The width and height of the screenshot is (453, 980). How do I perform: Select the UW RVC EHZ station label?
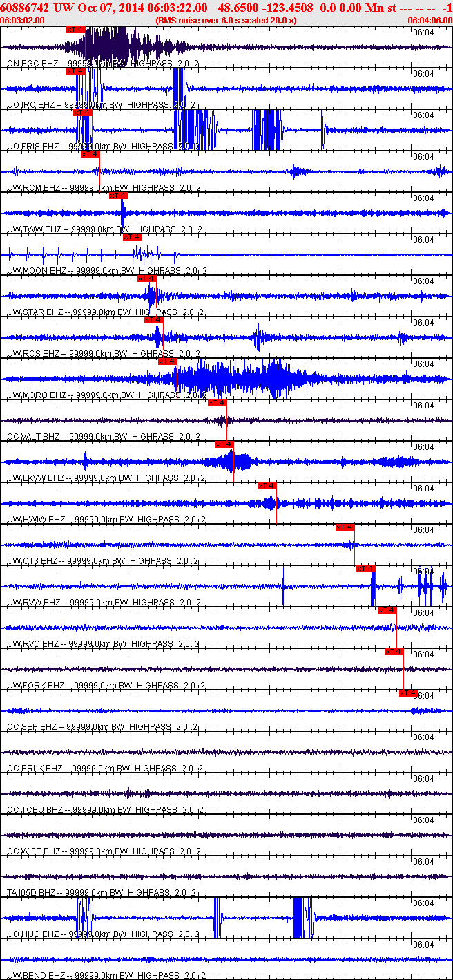(33, 643)
